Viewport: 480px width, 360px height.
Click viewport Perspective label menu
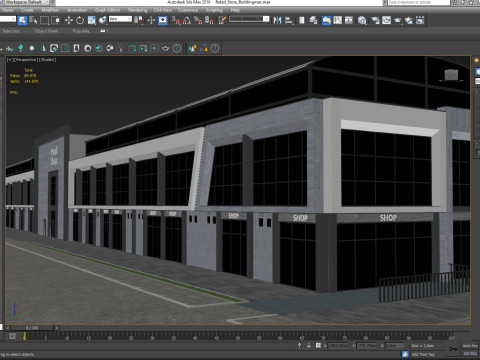(26, 60)
